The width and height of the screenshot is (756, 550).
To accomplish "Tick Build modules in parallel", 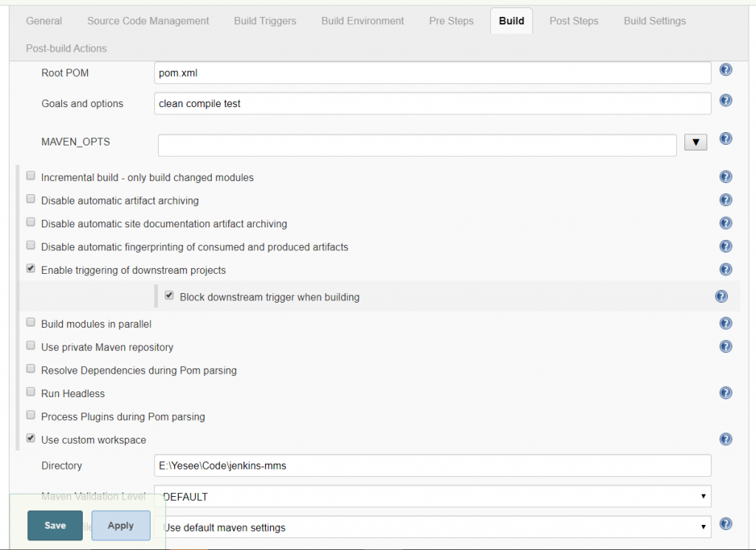I will coord(31,323).
